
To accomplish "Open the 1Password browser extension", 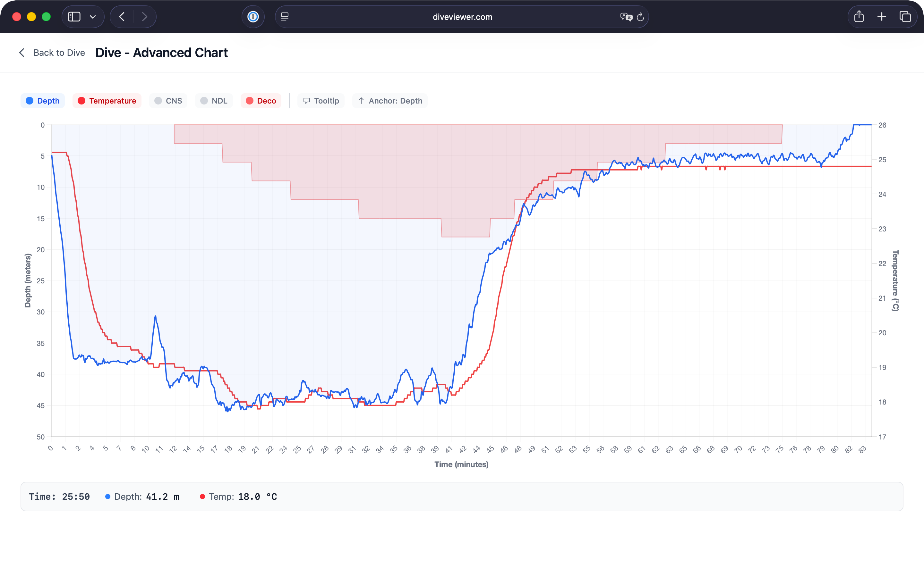I will pos(253,17).
